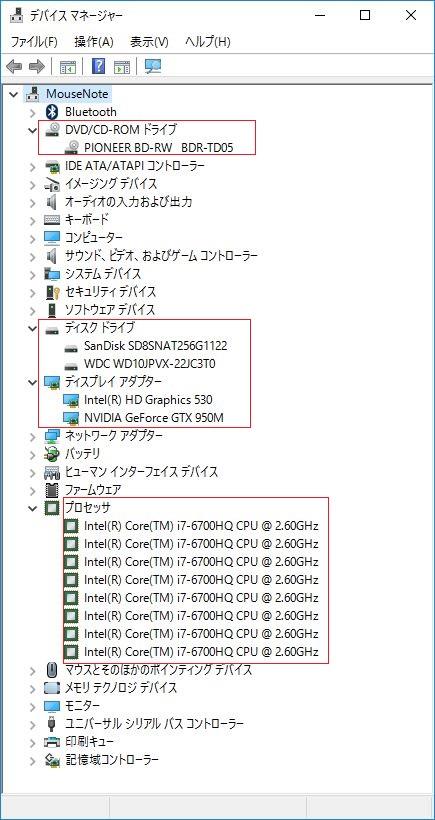Click the blue help question-mark toolbar icon
Image resolution: width=435 pixels, height=820 pixels.
coord(98,66)
